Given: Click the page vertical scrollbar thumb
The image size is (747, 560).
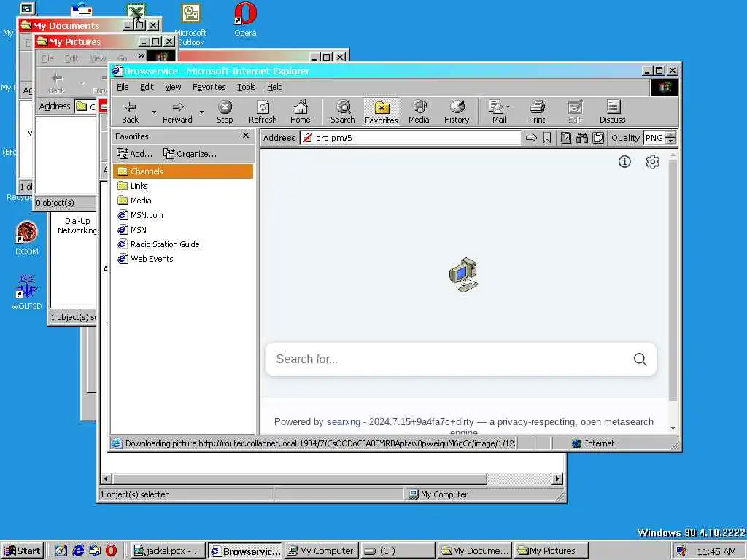Looking at the screenshot, I should 673,280.
